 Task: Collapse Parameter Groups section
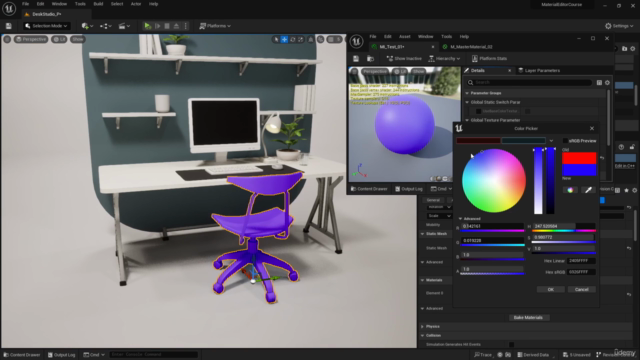coord(467,93)
